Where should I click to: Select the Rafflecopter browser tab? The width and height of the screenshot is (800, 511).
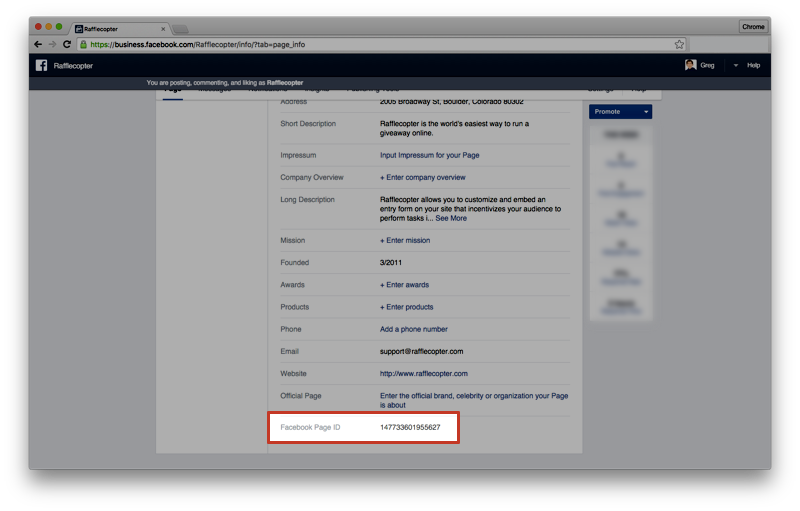point(120,29)
